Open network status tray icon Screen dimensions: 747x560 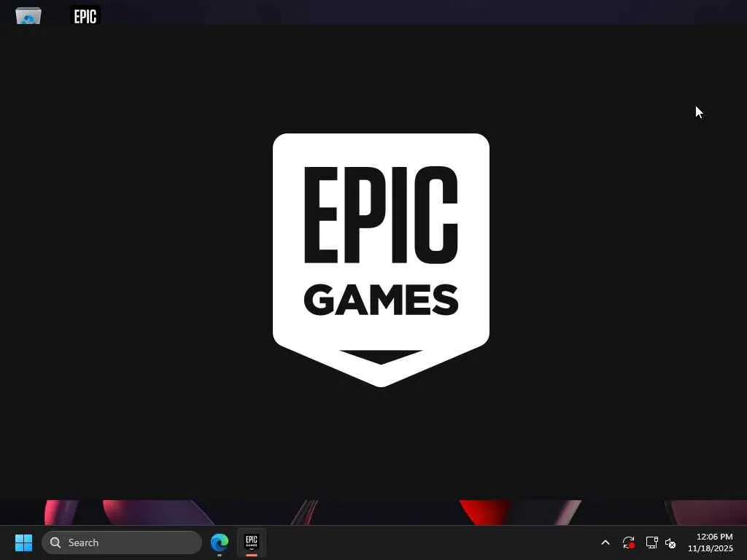click(x=651, y=542)
